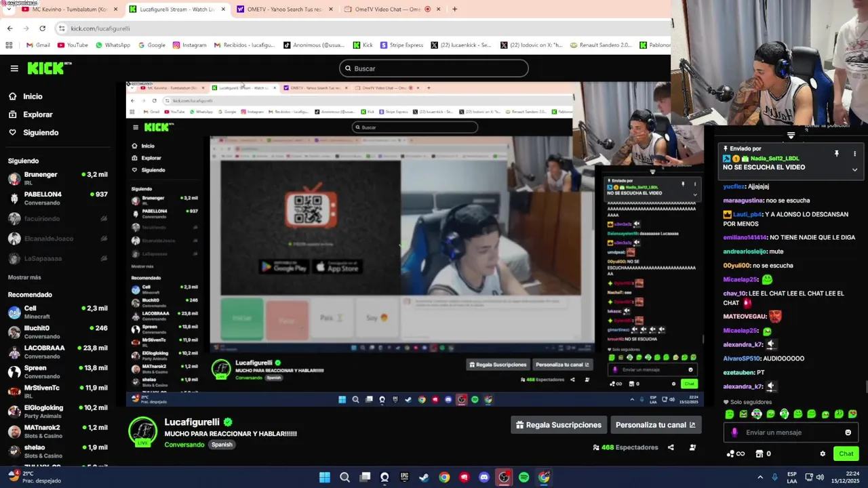
Task: Toggle microphone tray icon
Action: (x=775, y=477)
